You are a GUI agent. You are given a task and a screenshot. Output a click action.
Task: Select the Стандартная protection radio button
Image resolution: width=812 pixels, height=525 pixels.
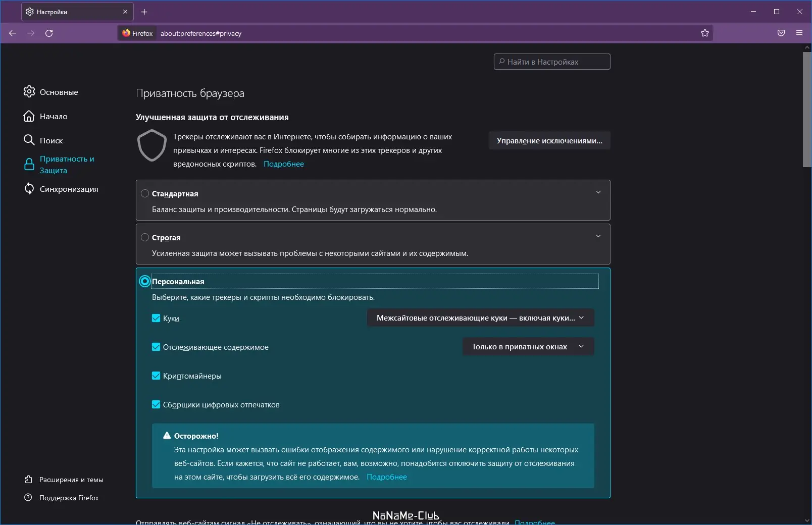[x=144, y=193]
